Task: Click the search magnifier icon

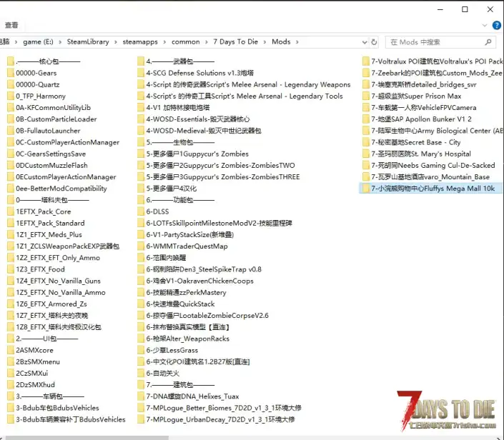Action: tap(488, 42)
